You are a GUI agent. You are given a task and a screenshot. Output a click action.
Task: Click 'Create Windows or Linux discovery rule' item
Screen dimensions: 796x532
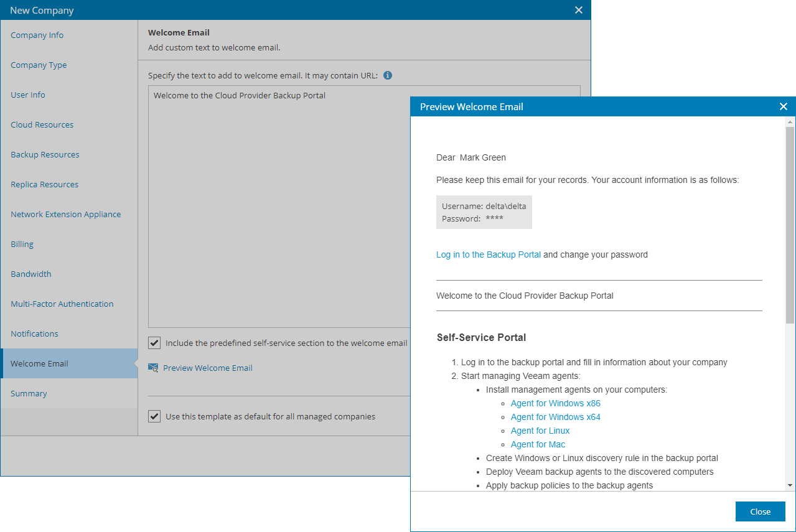pyautogui.click(x=602, y=458)
